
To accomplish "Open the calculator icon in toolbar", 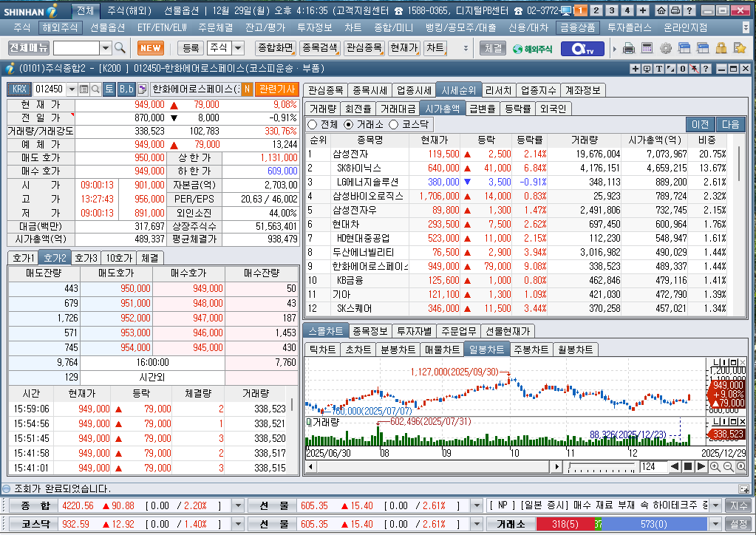I will point(647,48).
